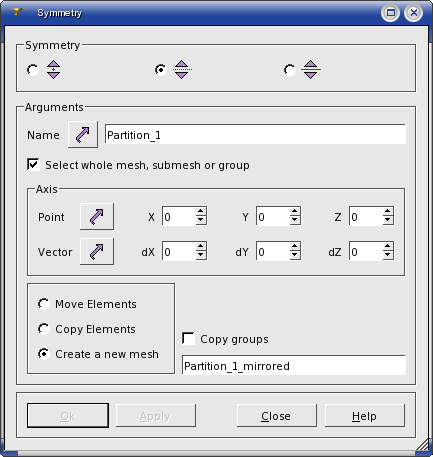Click the Name selection arrow button
This screenshot has height=457, width=433.
coord(83,134)
